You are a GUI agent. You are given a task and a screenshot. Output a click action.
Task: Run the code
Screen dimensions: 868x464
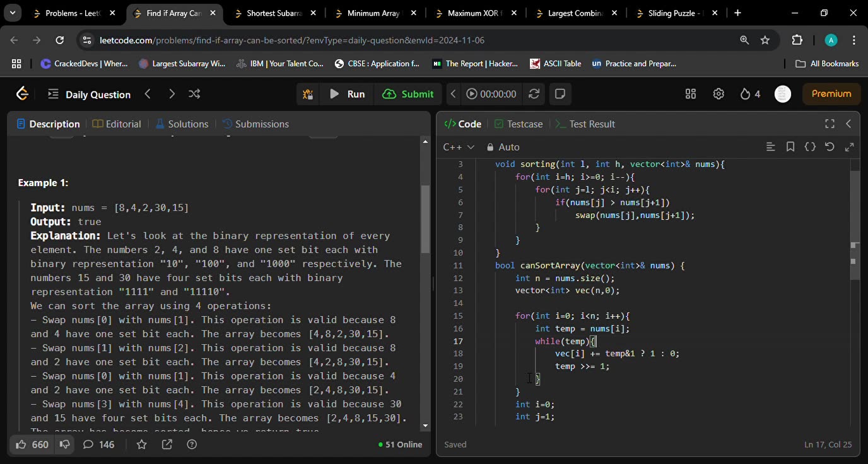[347, 94]
